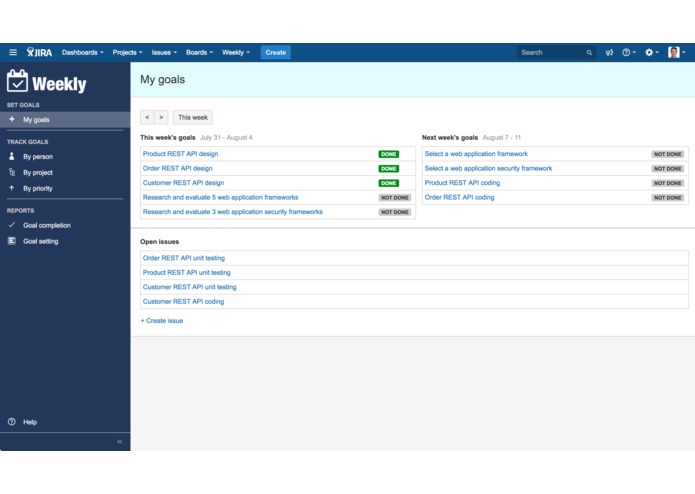The image size is (695, 494).
Task: Open the feedback megaphone icon
Action: tap(609, 52)
